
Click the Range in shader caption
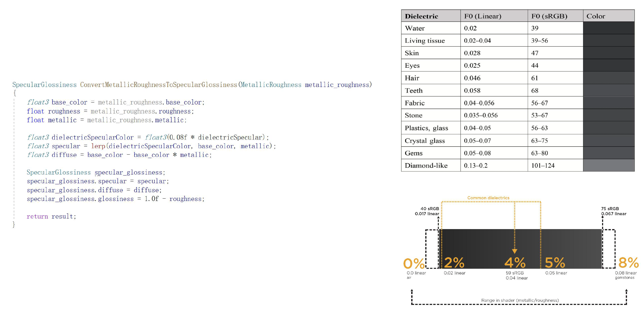pos(520,300)
